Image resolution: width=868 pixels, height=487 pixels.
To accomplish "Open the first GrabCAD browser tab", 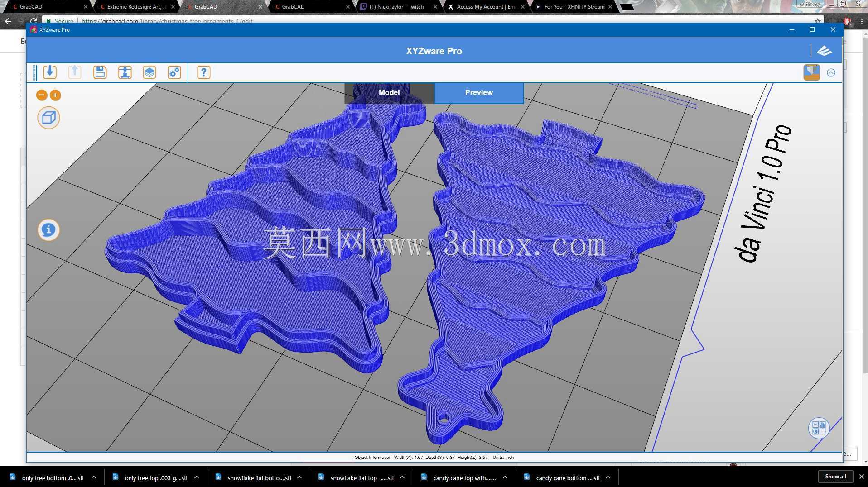I will 48,7.
